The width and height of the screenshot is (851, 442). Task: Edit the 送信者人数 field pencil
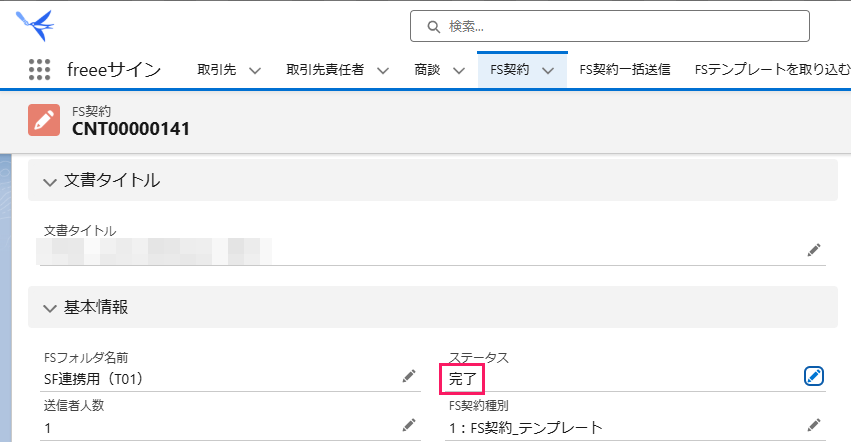pos(409,425)
